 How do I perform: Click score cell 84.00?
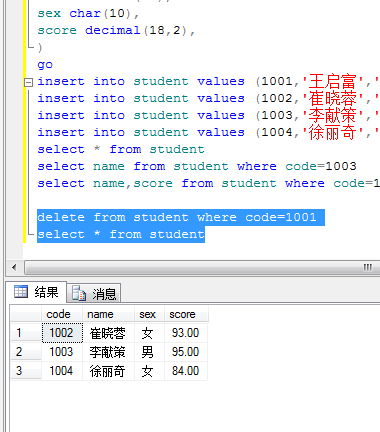click(x=186, y=371)
